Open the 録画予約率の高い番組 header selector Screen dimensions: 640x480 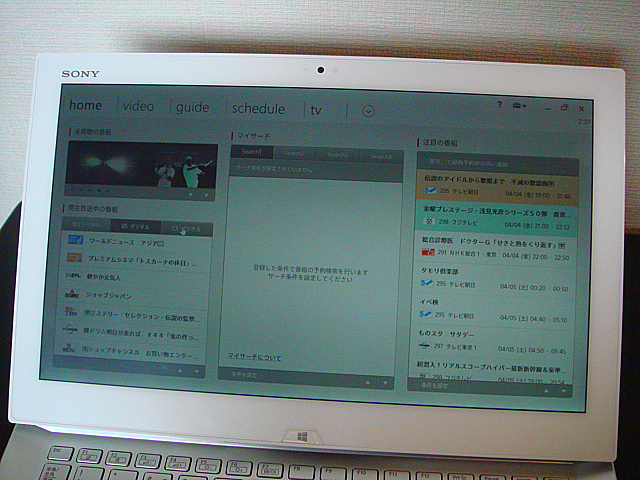[498, 163]
